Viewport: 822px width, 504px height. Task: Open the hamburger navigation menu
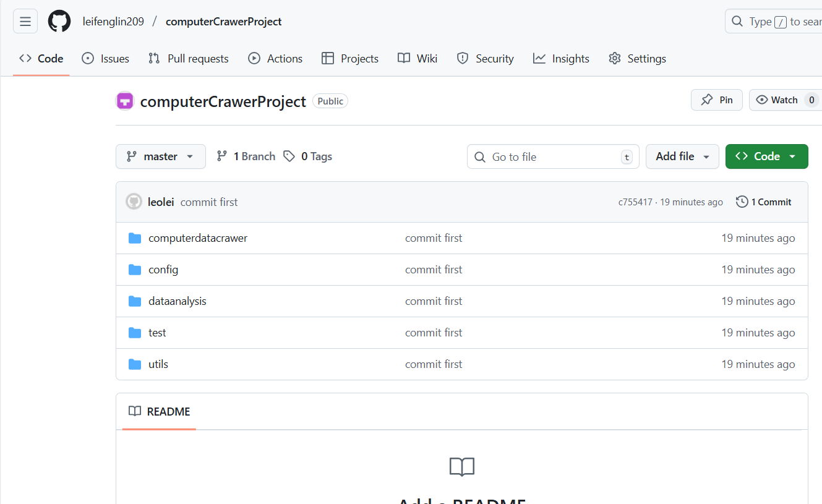[x=25, y=22]
